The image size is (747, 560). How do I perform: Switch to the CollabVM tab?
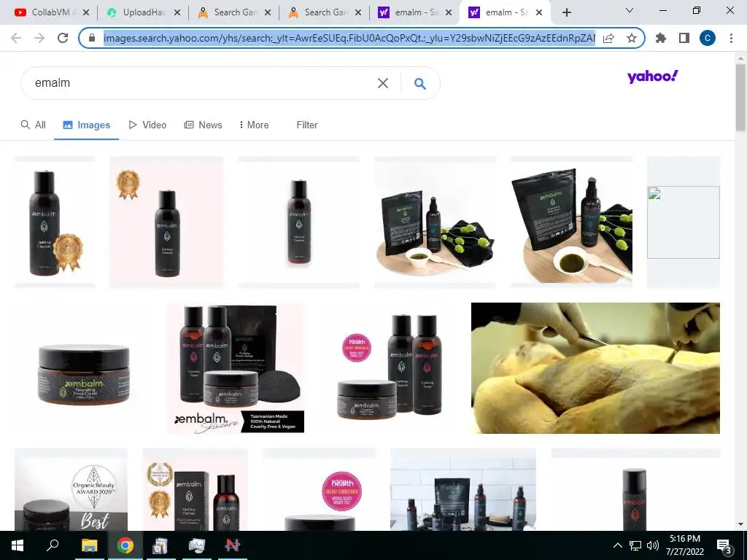click(47, 12)
